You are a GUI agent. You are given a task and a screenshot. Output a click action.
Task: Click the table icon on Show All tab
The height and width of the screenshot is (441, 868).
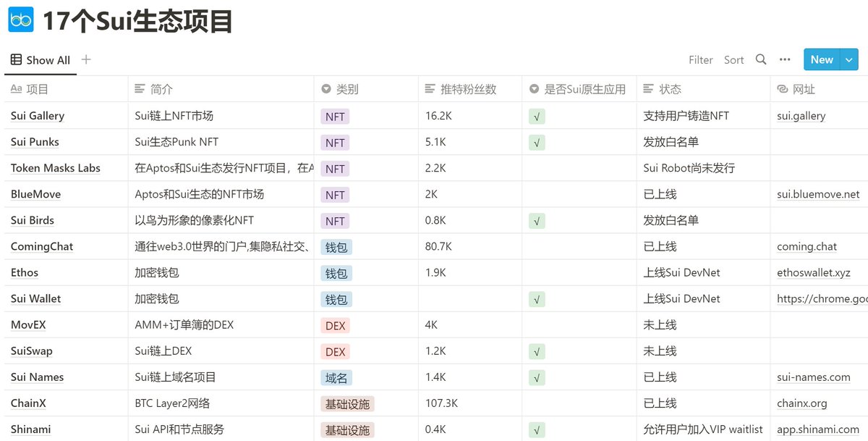(x=17, y=60)
